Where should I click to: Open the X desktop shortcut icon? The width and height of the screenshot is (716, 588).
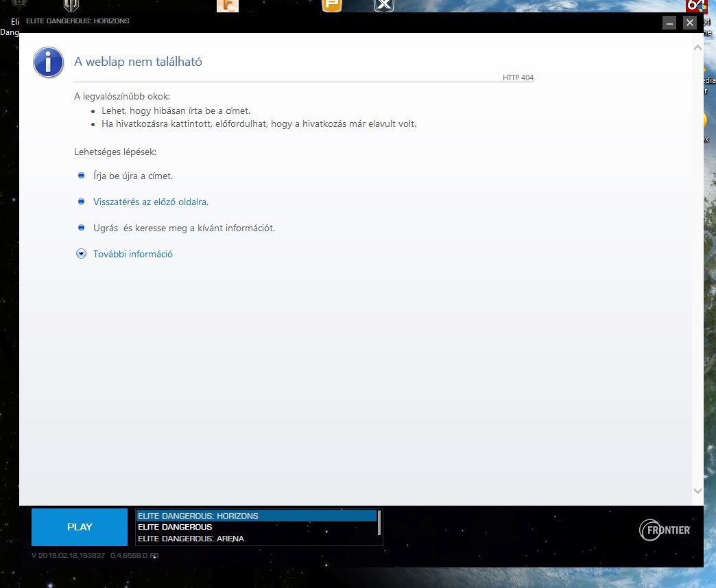click(x=384, y=5)
